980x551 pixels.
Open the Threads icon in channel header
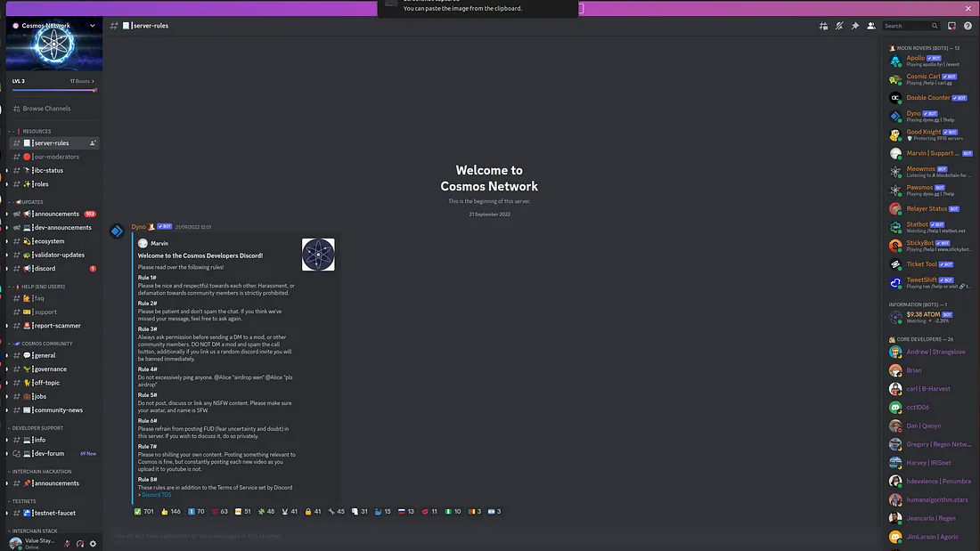[x=822, y=26]
